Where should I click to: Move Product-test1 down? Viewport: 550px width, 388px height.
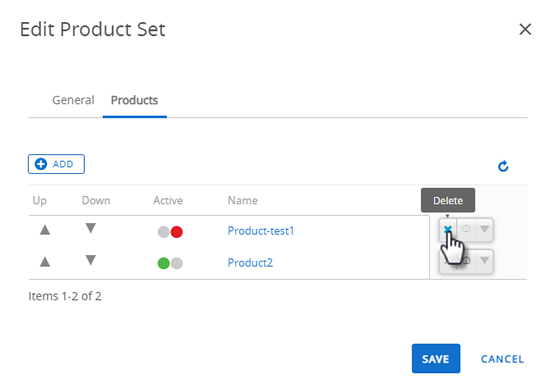(x=90, y=228)
